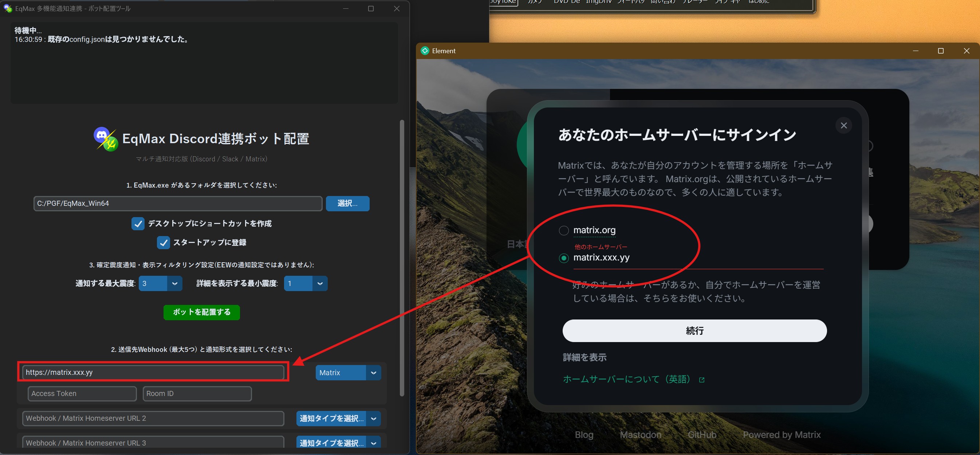Select the matrix.xxx.yy homeserver radio button
980x455 pixels.
563,258
